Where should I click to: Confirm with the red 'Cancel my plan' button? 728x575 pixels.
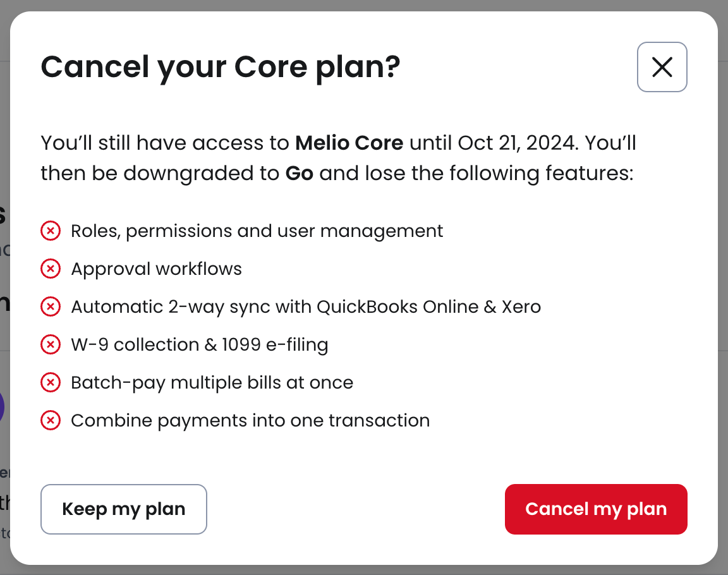tap(596, 509)
